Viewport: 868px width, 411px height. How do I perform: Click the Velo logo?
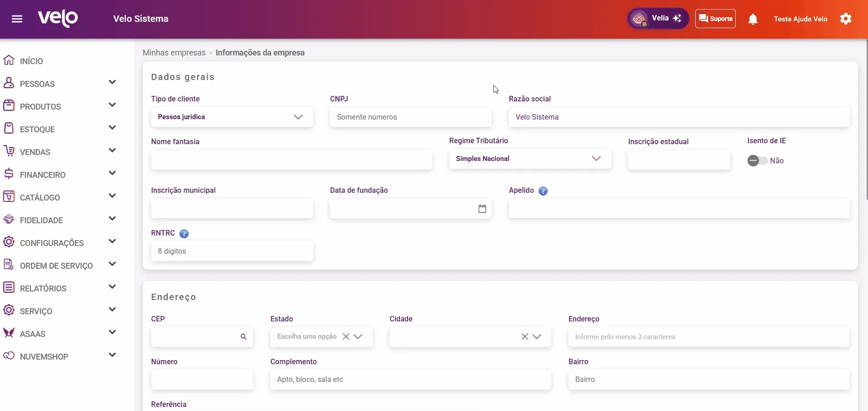[58, 19]
